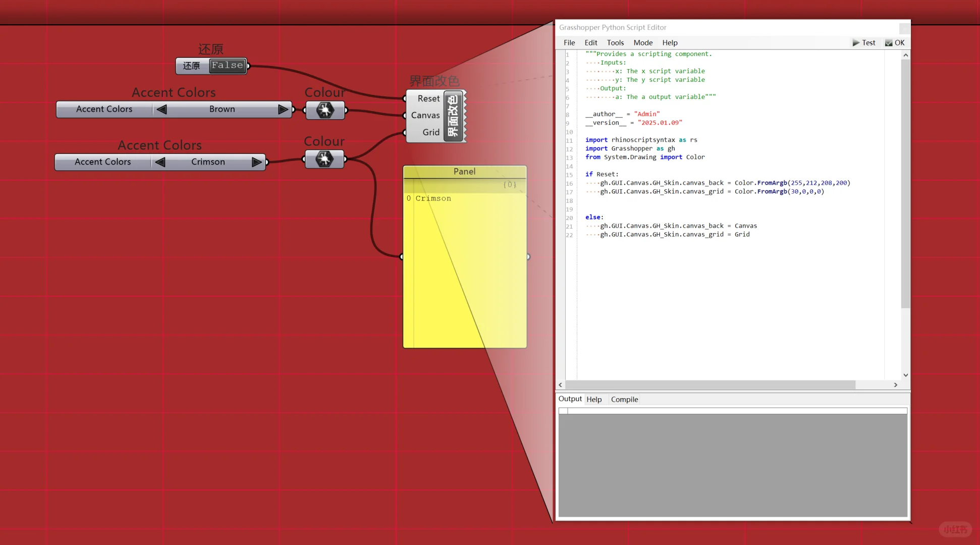Click previous arrow on Brown value list

point(161,109)
